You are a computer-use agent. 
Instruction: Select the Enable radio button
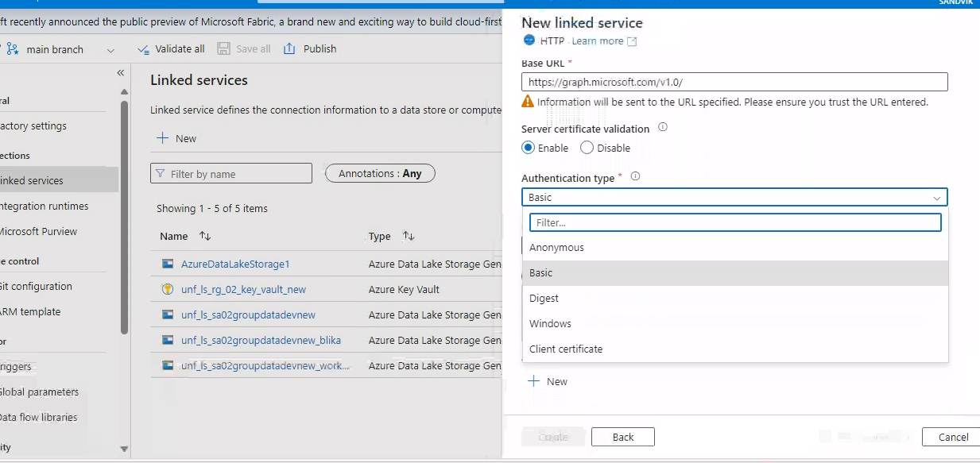pos(528,148)
